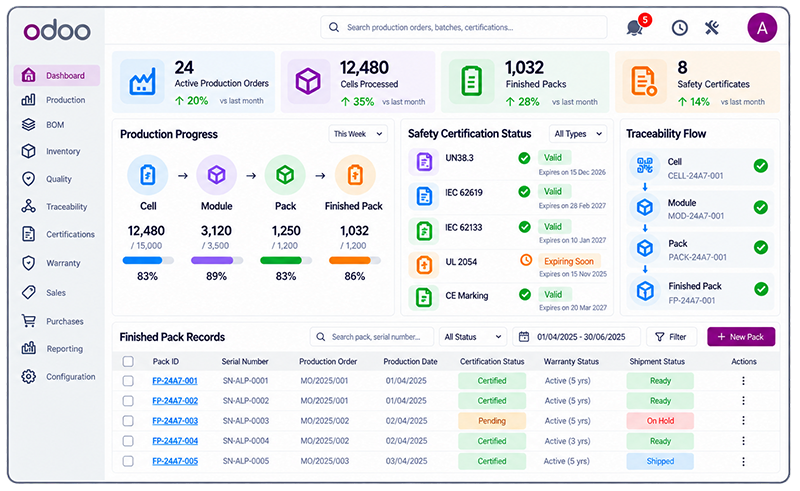Click the New Pack button
The image size is (800, 491).
click(x=741, y=337)
